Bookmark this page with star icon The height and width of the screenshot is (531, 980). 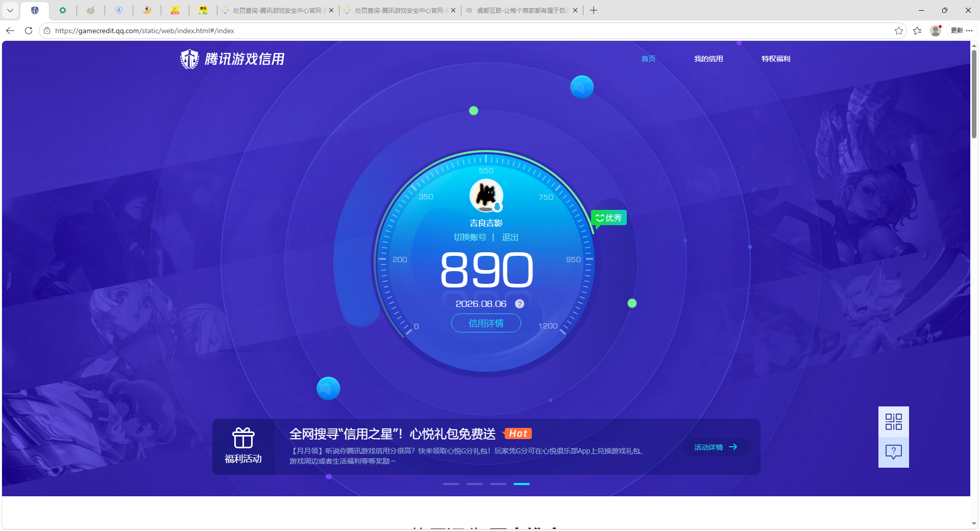point(899,31)
